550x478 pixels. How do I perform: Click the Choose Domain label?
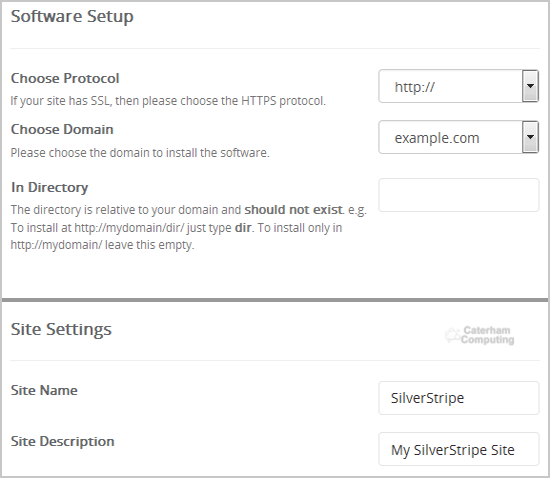(x=62, y=129)
